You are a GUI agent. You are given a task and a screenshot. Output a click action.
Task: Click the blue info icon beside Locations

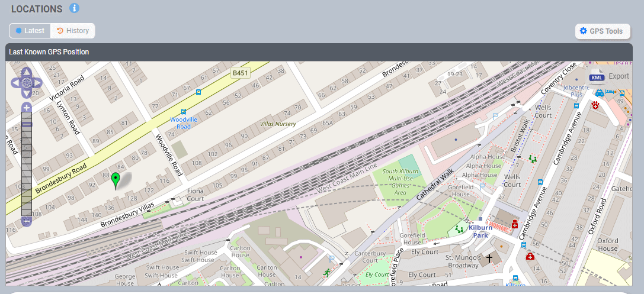click(x=74, y=8)
